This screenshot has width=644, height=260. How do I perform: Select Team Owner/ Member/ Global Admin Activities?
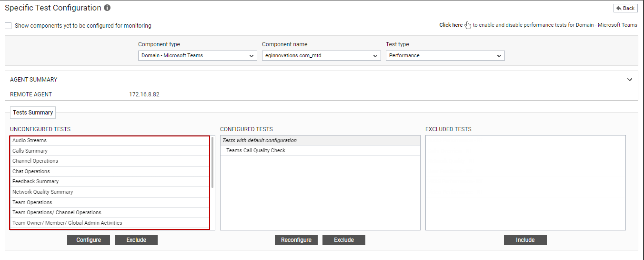pyautogui.click(x=110, y=223)
